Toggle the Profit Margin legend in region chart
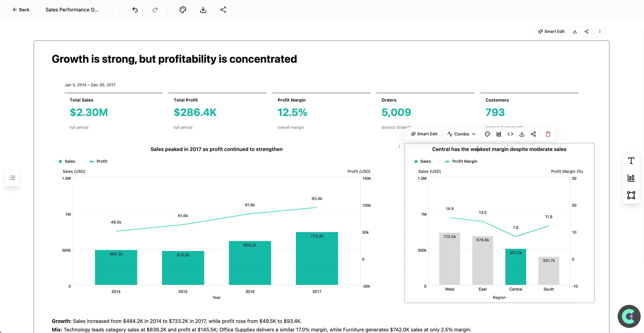This screenshot has height=333, width=644. tap(461, 162)
